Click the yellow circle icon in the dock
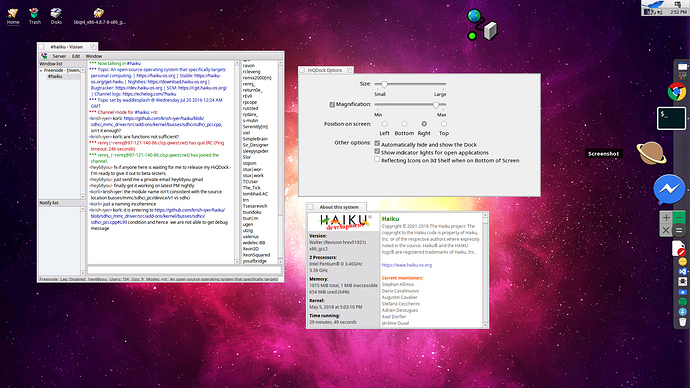 click(x=683, y=262)
